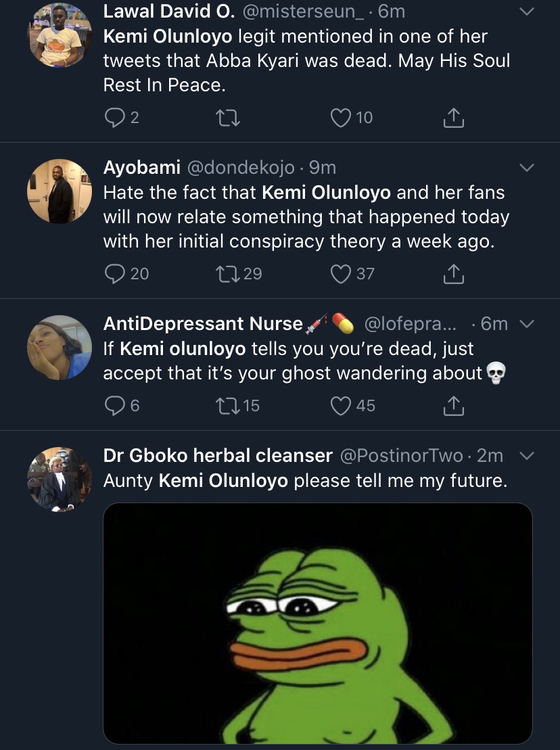
Task: Open the chevron menu on Dr Gboko's tweet
Action: click(x=526, y=456)
